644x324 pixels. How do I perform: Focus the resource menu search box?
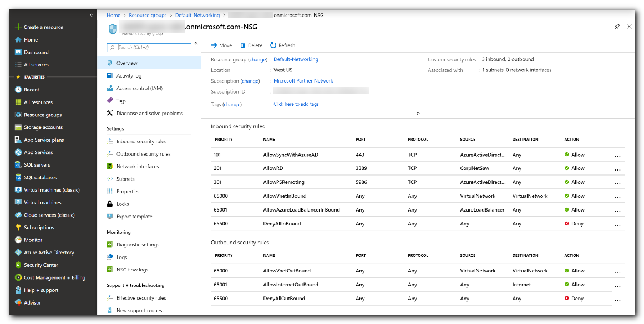click(149, 48)
